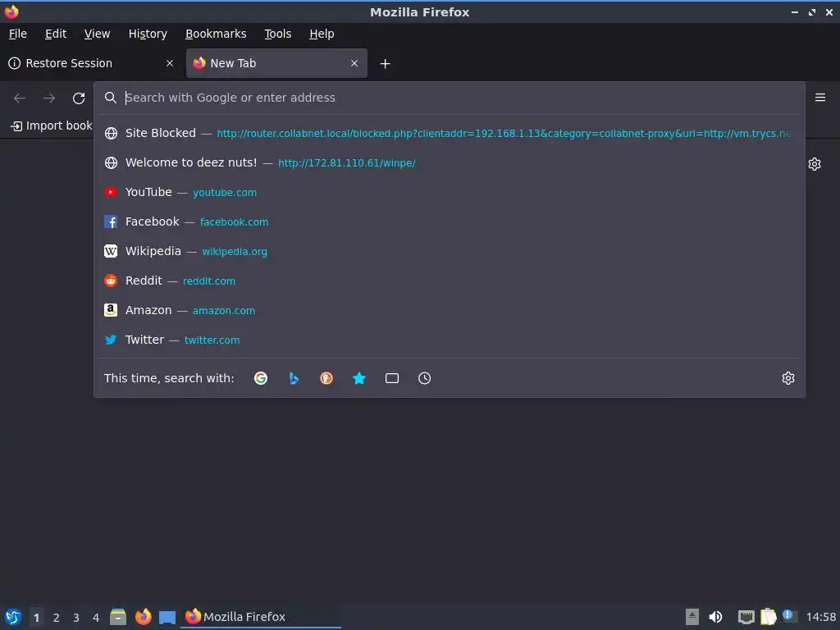
Task: Close the Restore Session tab
Action: pos(170,63)
